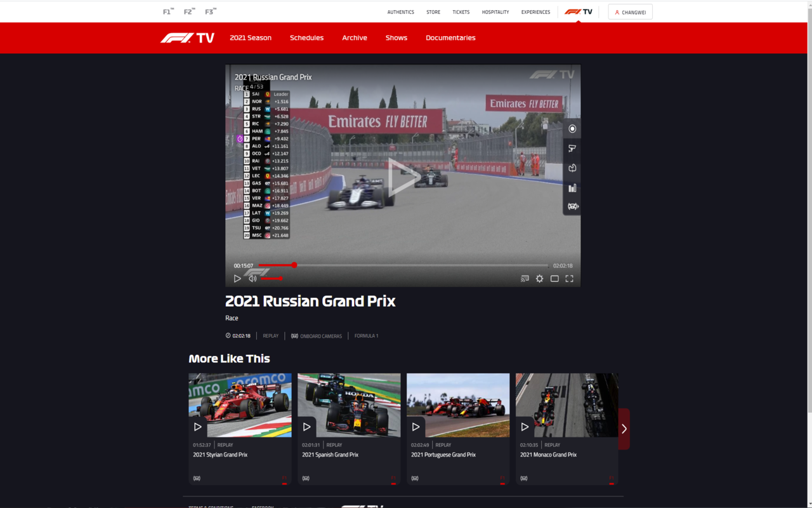Play the 2021 Styrian Grand Prix thumbnail
Image resolution: width=812 pixels, height=508 pixels.
click(x=240, y=405)
